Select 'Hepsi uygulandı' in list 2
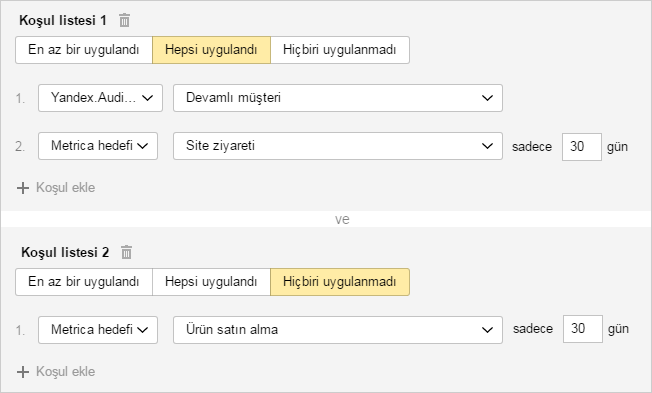 pyautogui.click(x=211, y=282)
